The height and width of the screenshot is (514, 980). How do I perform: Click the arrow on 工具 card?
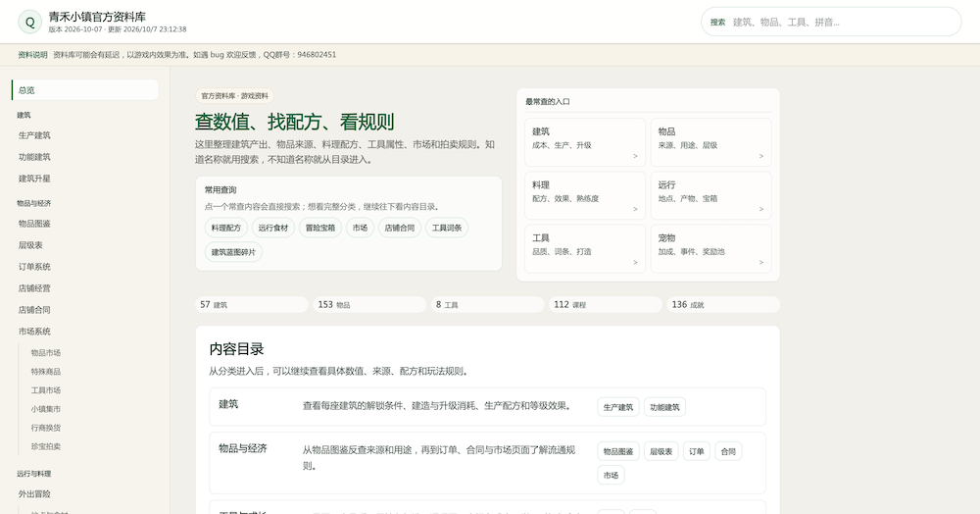(635, 263)
